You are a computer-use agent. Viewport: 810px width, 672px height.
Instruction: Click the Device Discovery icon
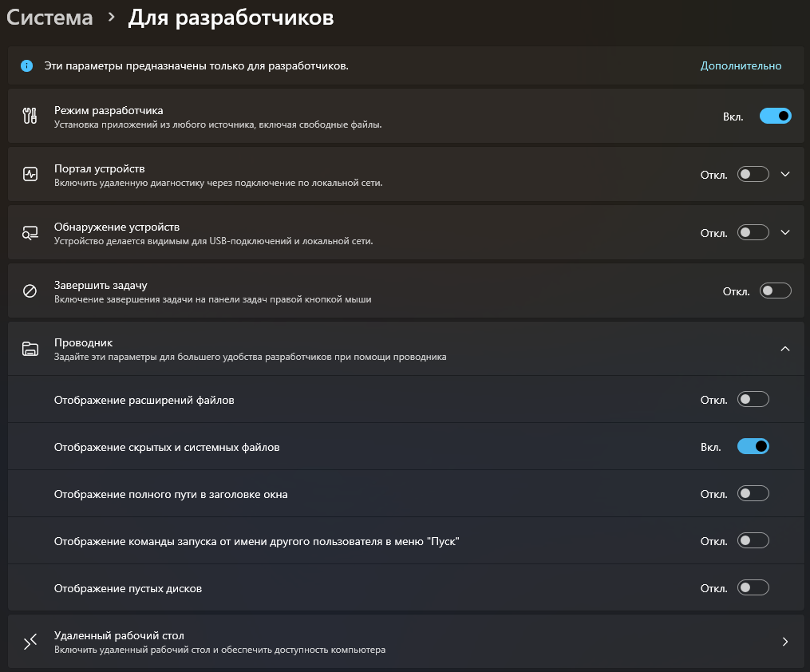pos(30,233)
